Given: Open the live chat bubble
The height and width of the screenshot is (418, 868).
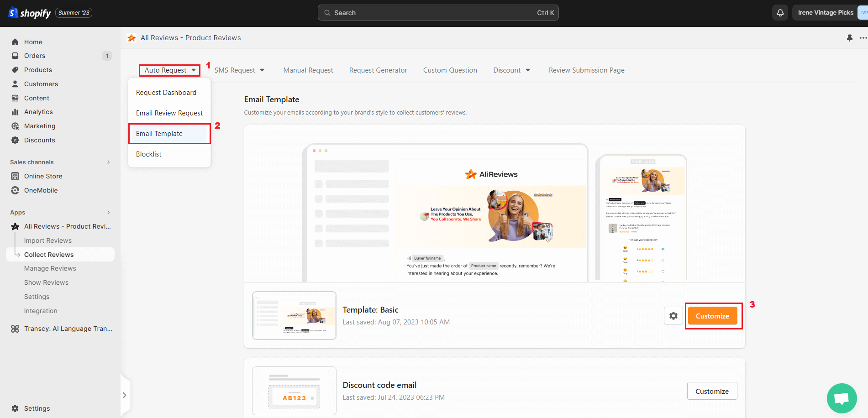Looking at the screenshot, I should 842,398.
